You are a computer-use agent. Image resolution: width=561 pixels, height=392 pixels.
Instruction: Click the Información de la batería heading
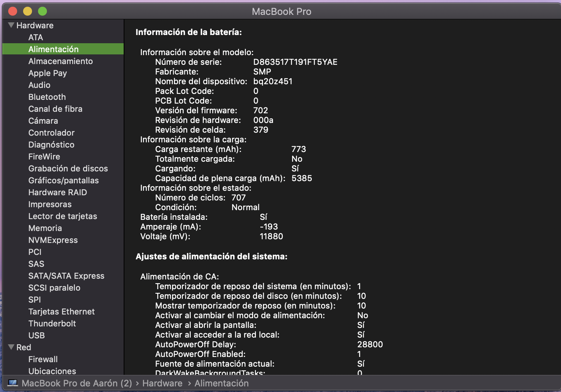pyautogui.click(x=189, y=32)
